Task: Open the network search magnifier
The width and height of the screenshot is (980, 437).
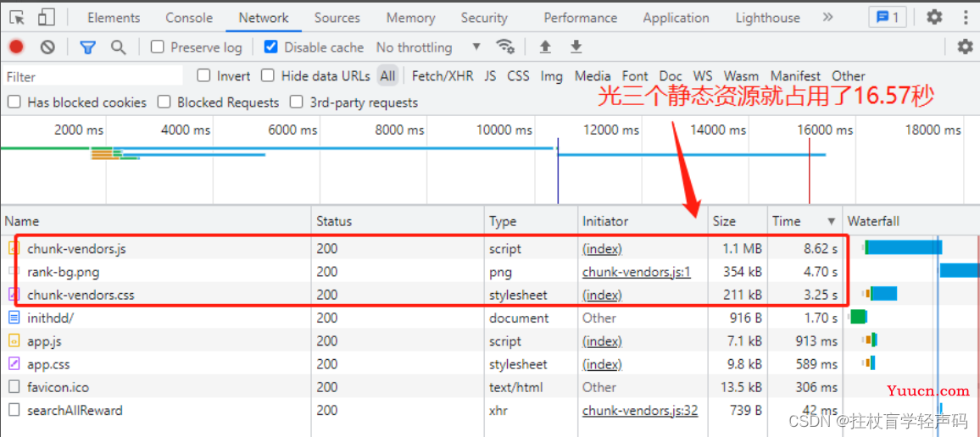Action: click(118, 47)
